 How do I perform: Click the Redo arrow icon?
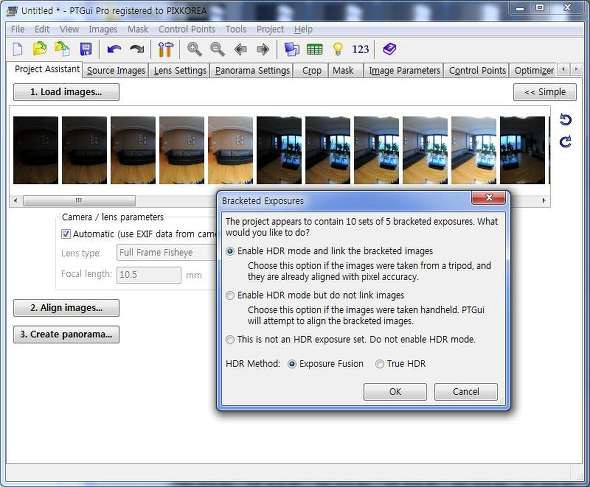137,49
